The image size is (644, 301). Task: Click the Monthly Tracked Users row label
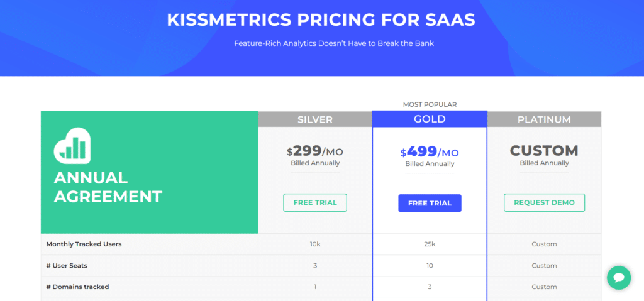[84, 244]
